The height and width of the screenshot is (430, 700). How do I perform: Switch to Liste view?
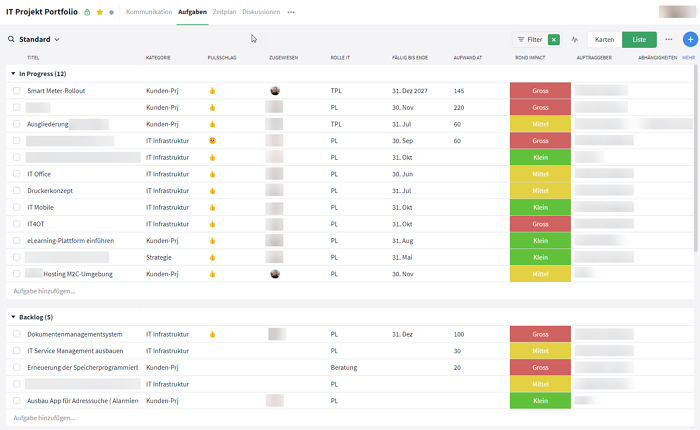coord(639,40)
